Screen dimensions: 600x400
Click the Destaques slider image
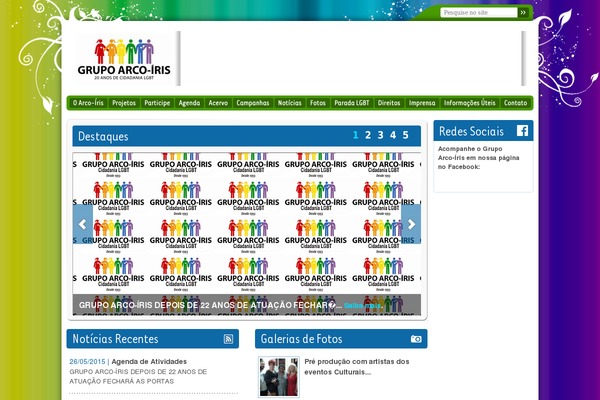click(x=247, y=233)
